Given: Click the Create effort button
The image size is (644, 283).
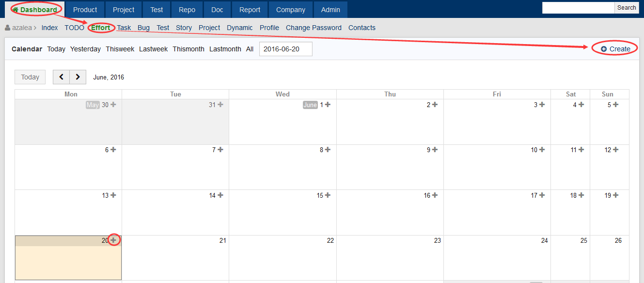Looking at the screenshot, I should click(x=615, y=49).
